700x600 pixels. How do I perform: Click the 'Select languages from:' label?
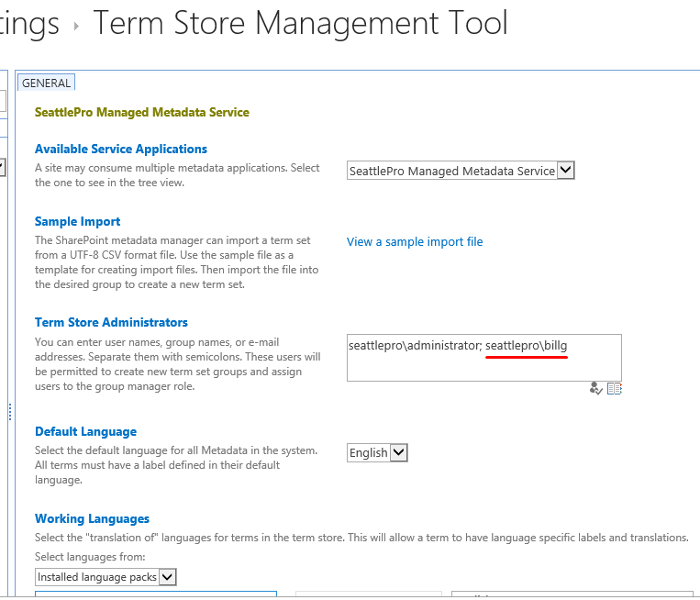point(90,557)
